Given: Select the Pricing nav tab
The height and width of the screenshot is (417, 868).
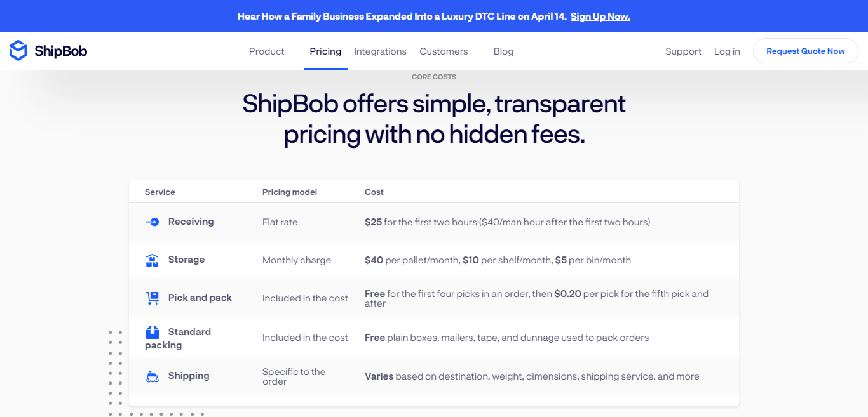Looking at the screenshot, I should point(325,51).
